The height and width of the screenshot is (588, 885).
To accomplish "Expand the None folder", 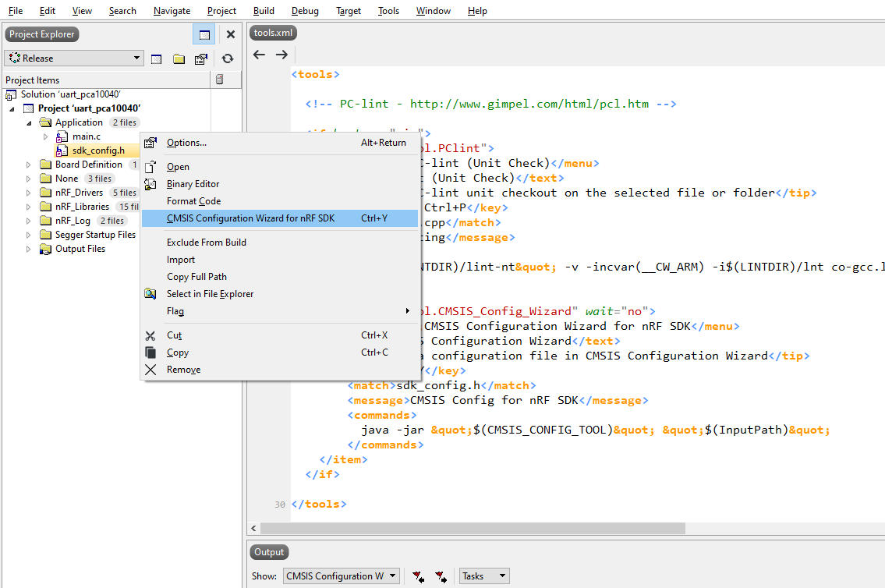I will click(x=29, y=179).
